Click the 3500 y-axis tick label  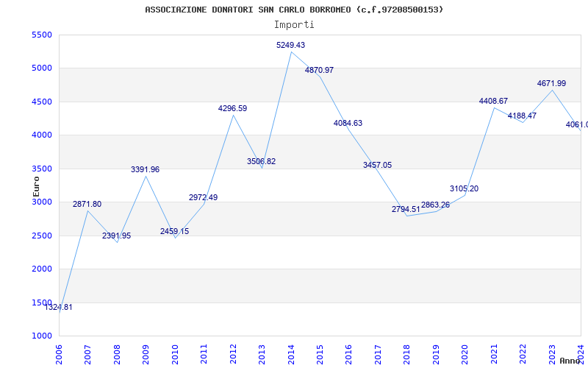pos(42,169)
